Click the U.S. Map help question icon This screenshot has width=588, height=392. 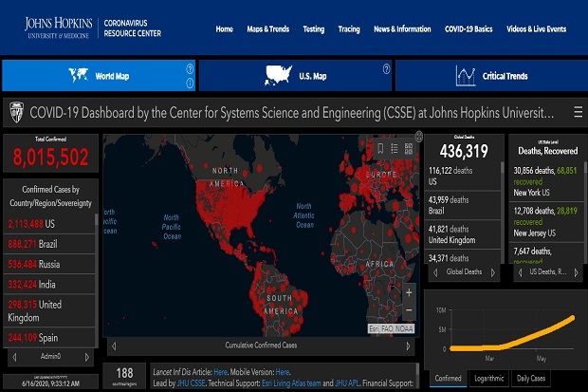coord(386,68)
